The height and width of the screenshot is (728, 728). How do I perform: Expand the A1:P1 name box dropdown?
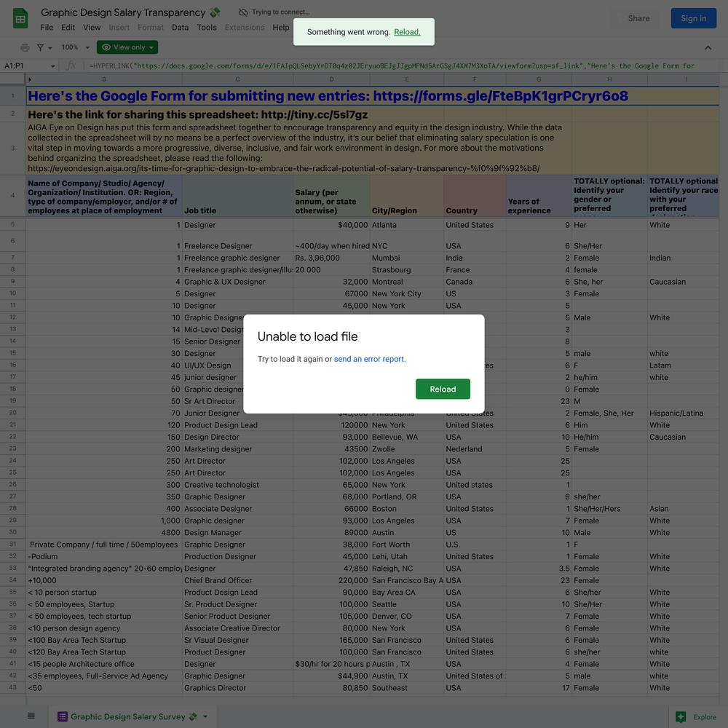tap(52, 66)
